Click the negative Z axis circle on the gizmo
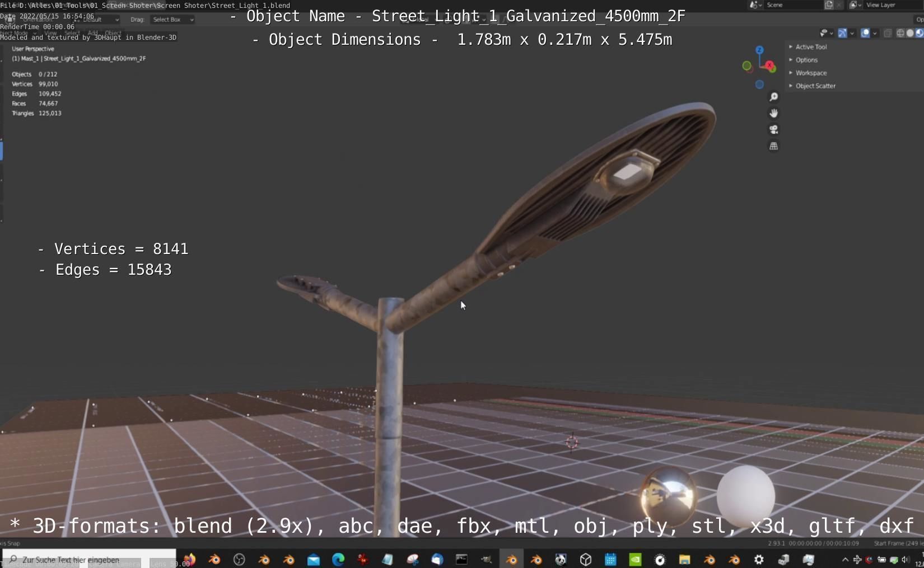Viewport: 924px width, 568px height. [x=759, y=85]
